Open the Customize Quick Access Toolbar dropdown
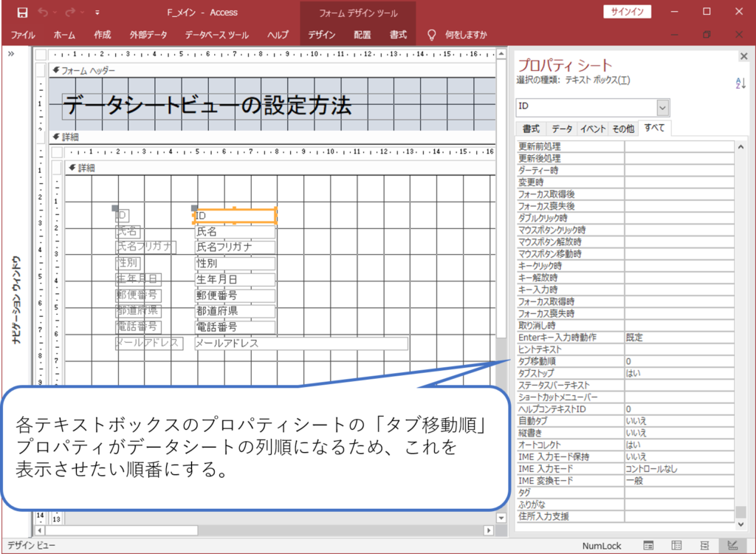The height and width of the screenshot is (554, 756). pyautogui.click(x=97, y=13)
